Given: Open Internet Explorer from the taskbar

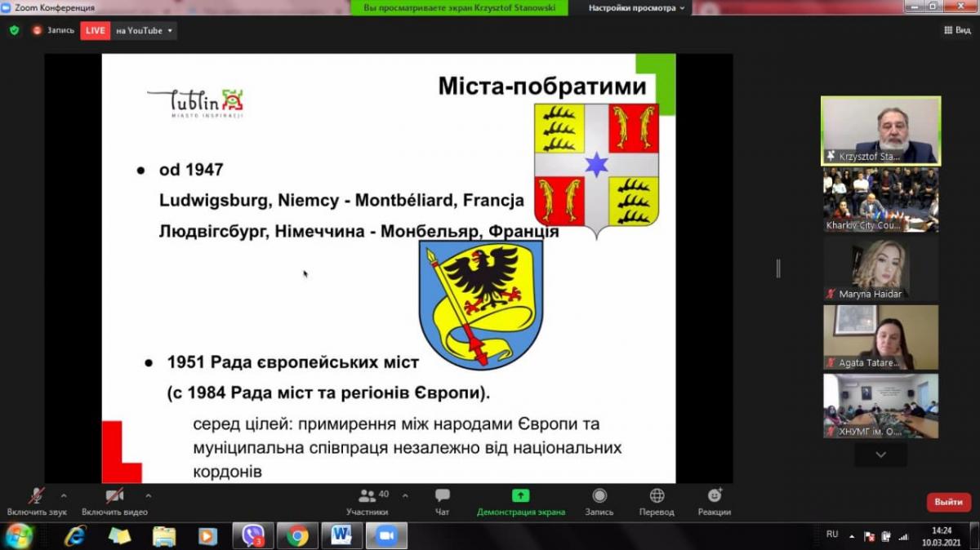Looking at the screenshot, I should pos(76,536).
